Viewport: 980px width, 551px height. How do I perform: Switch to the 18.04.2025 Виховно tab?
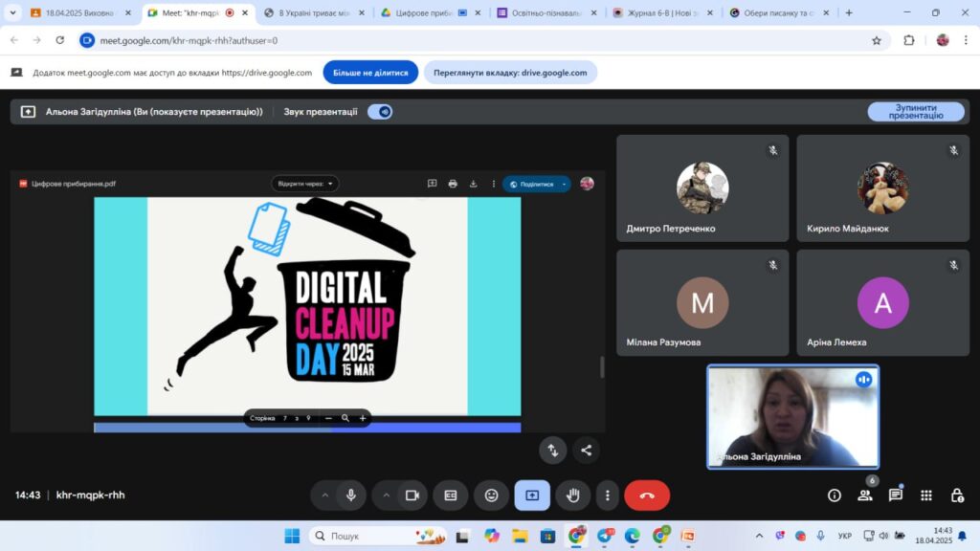tap(81, 12)
